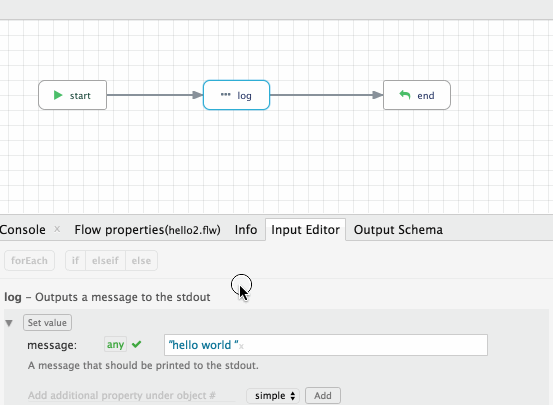Click the green play icon on start node
This screenshot has width=553, height=405.
[x=58, y=95]
